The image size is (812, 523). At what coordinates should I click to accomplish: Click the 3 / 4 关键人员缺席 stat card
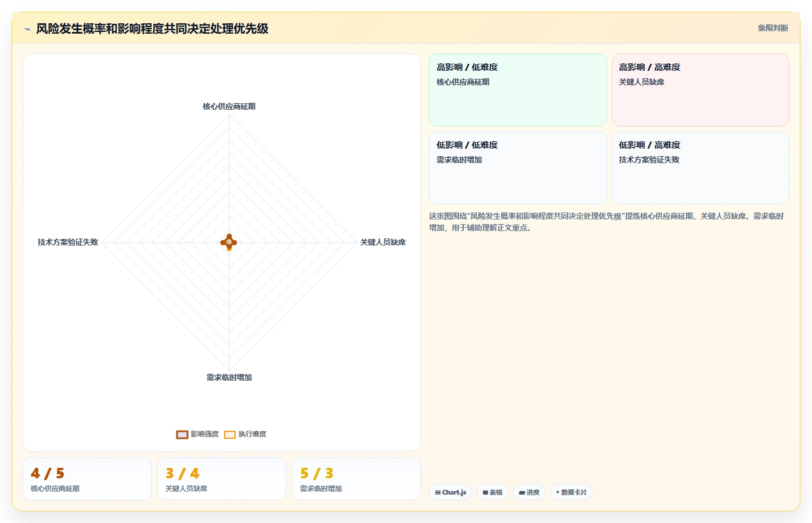222,479
